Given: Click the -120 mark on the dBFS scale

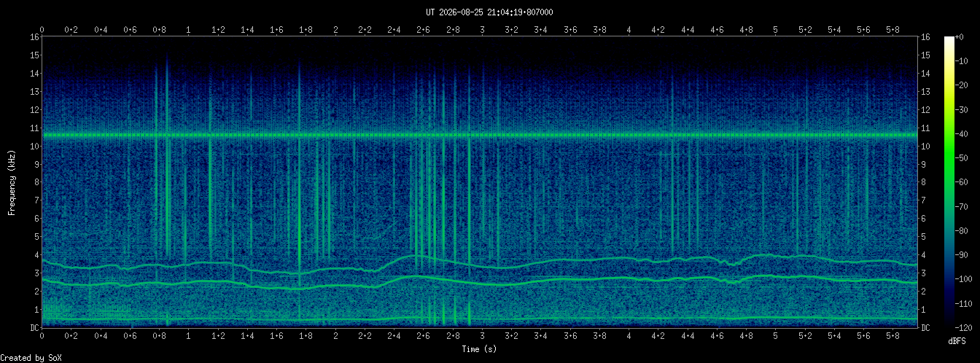Looking at the screenshot, I should pyautogui.click(x=967, y=327).
